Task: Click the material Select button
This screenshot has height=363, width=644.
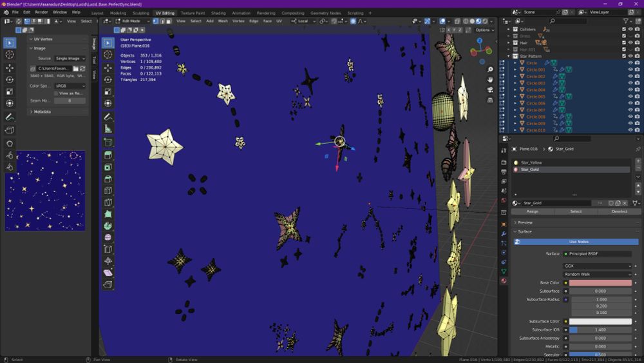Action: tap(576, 211)
